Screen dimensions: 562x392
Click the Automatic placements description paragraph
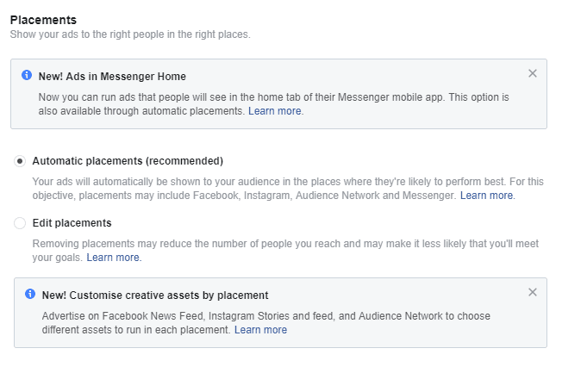coord(288,189)
